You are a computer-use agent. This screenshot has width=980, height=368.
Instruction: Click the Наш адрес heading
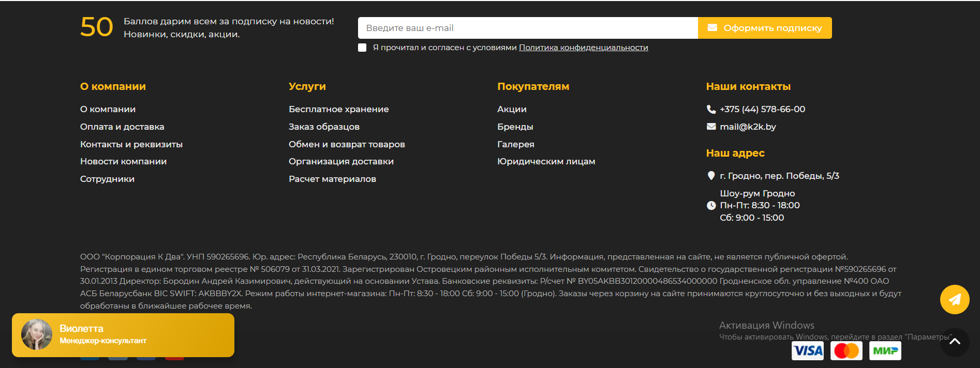pyautogui.click(x=735, y=153)
